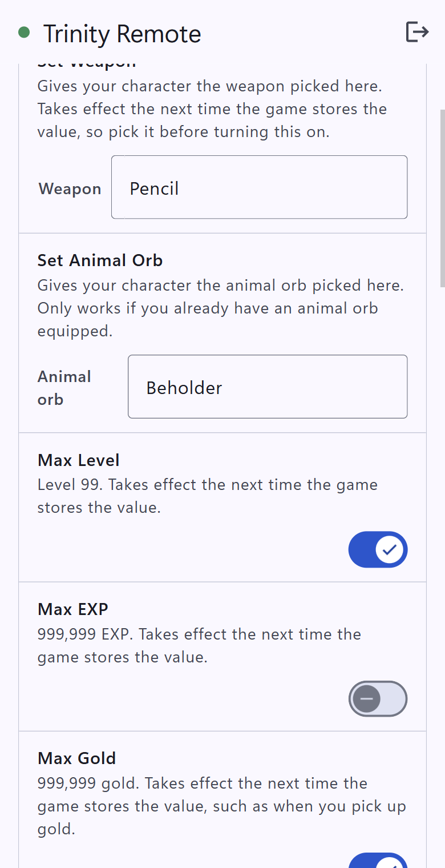
Task: Turn off the Max Gold switch
Action: (x=378, y=861)
